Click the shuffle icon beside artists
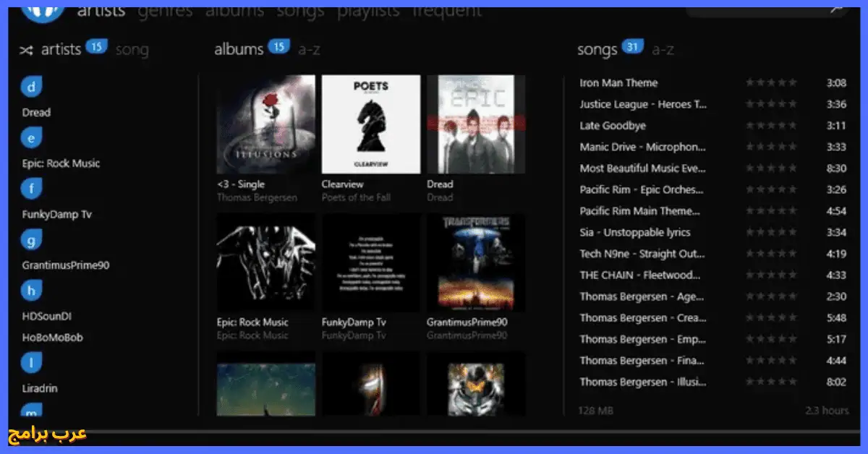This screenshot has height=454, width=868. coord(27,50)
